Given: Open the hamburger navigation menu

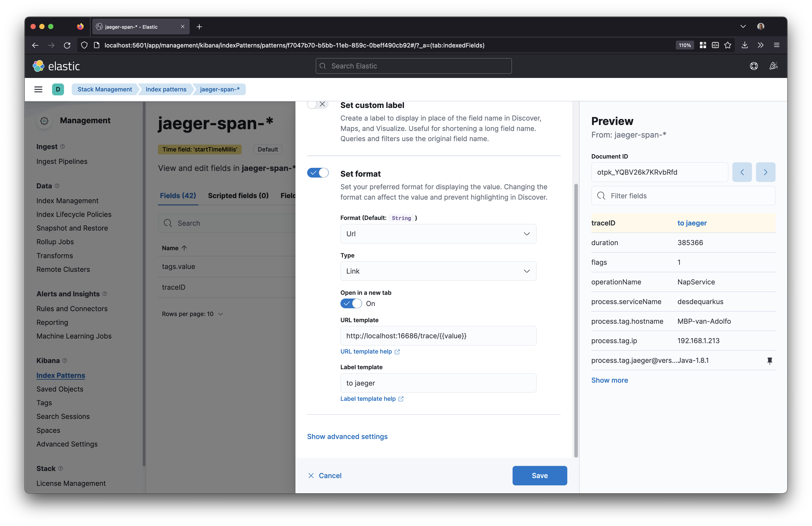Looking at the screenshot, I should click(38, 89).
